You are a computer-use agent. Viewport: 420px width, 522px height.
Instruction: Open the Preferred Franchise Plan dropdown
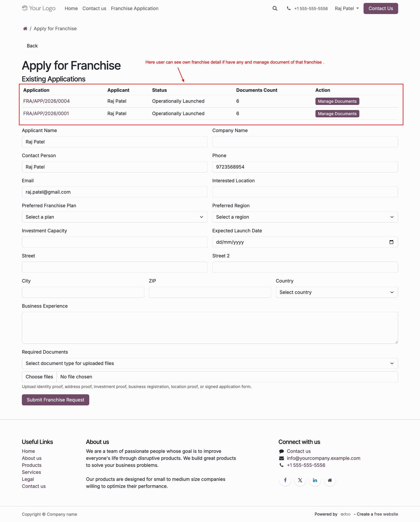(x=115, y=217)
